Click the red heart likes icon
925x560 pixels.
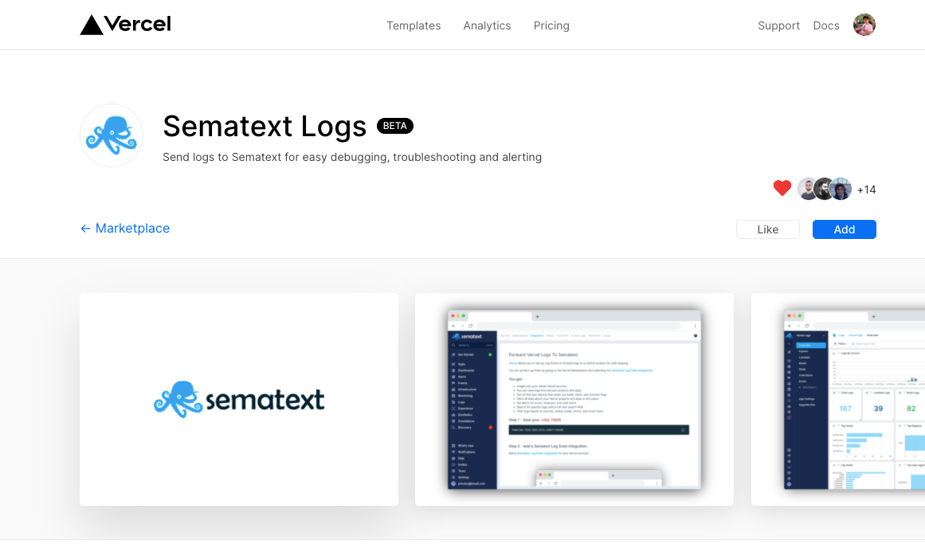click(782, 188)
